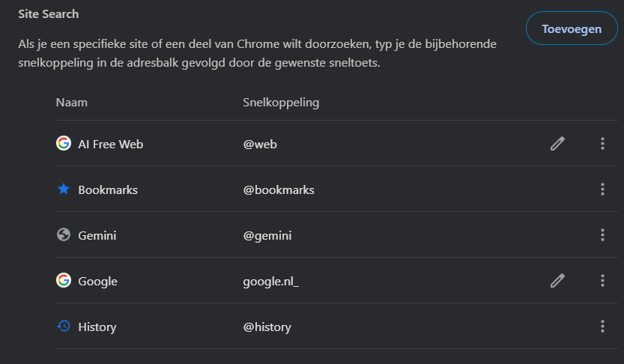Select the @bookmarks shortcut text
Screen dimensions: 624x364
coord(279,189)
